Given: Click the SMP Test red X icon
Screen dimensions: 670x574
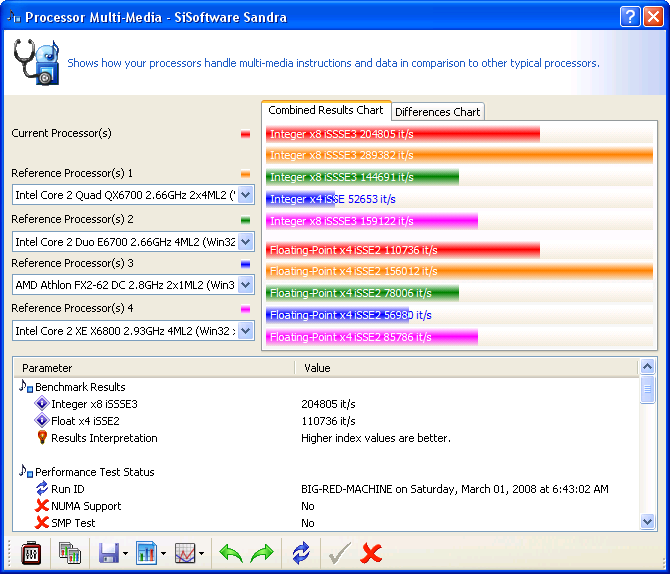Looking at the screenshot, I should [x=42, y=522].
